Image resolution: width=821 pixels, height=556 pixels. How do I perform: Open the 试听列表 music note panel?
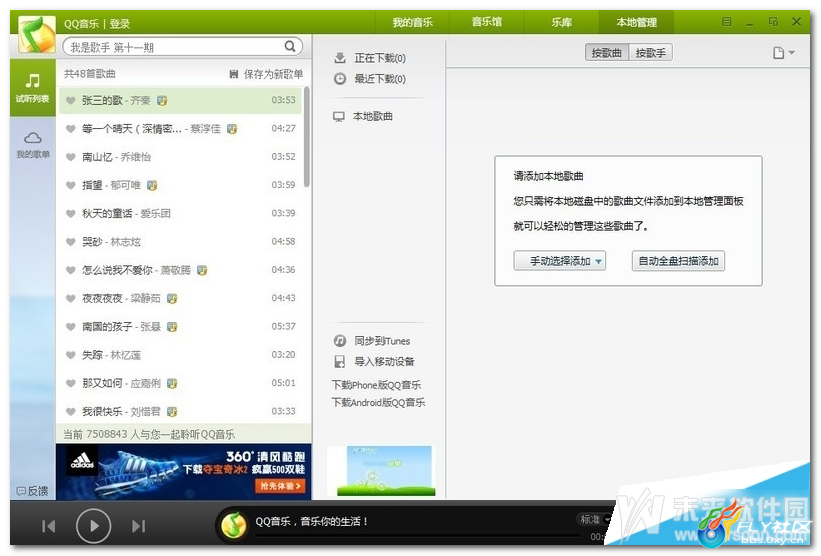(32, 87)
